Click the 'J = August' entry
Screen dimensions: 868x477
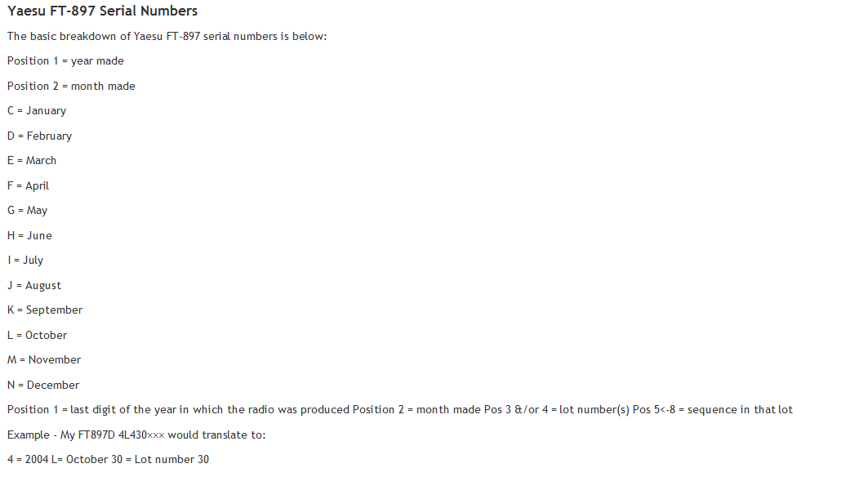34,285
